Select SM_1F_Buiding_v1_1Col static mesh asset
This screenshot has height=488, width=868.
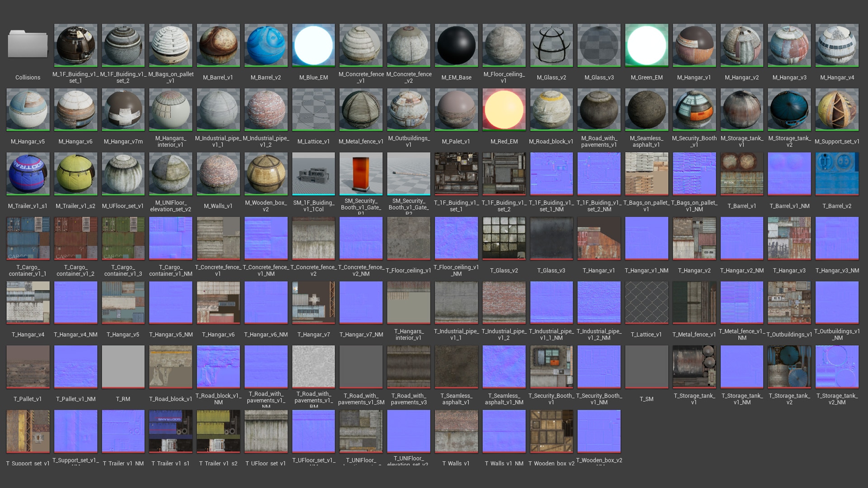313,174
